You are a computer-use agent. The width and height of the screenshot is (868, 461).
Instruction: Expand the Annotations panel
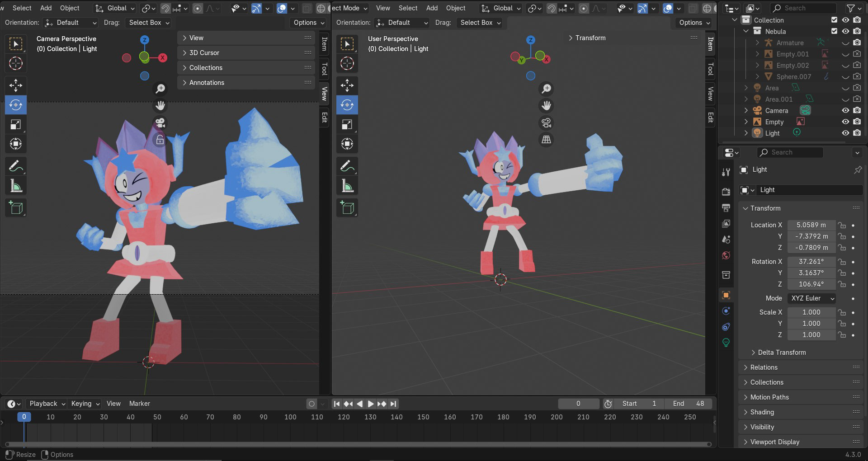click(x=246, y=83)
